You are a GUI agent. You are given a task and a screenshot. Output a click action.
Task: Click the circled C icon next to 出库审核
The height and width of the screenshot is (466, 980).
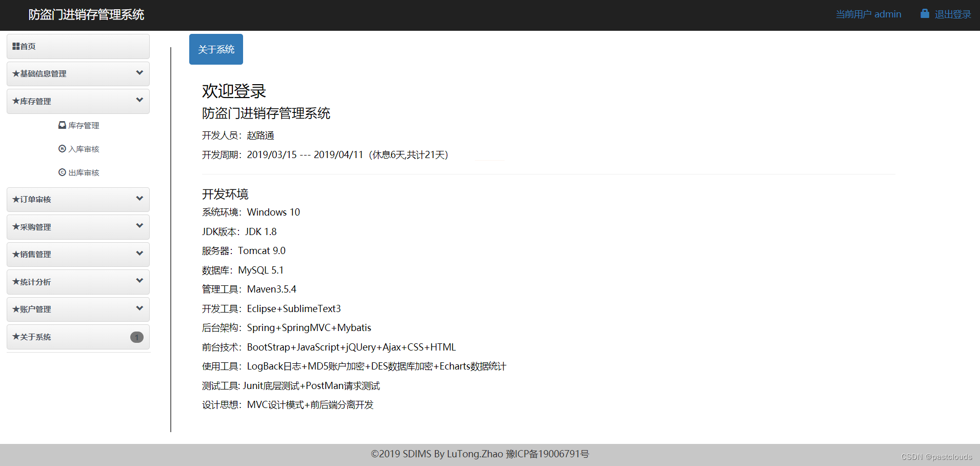click(x=62, y=172)
